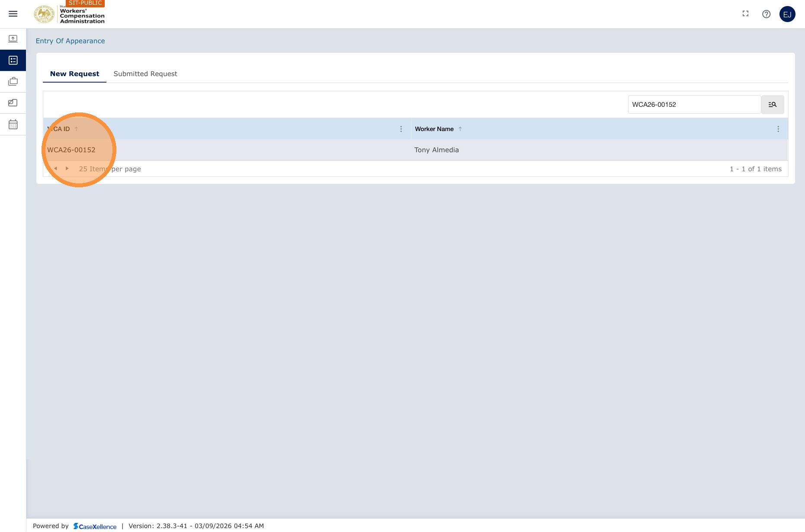Viewport: 805px width, 532px height.
Task: Open the briefcase cases sidebar icon
Action: (x=13, y=81)
